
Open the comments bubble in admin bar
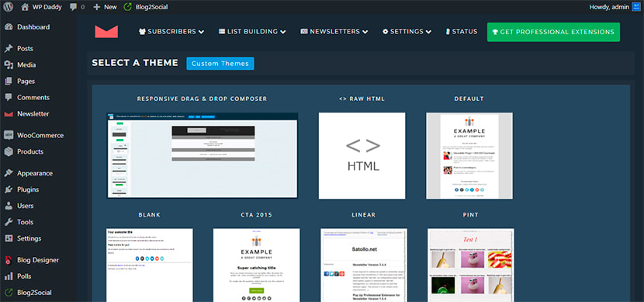click(78, 7)
